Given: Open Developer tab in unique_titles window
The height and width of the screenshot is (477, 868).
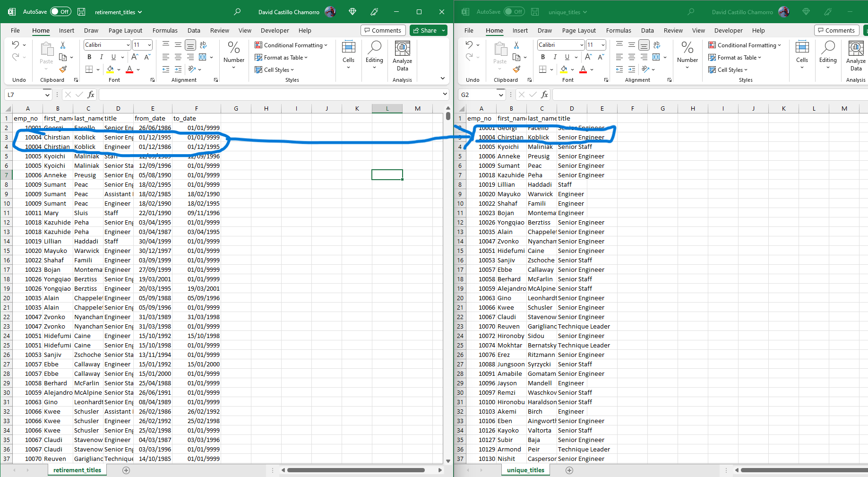Looking at the screenshot, I should pyautogui.click(x=728, y=30).
